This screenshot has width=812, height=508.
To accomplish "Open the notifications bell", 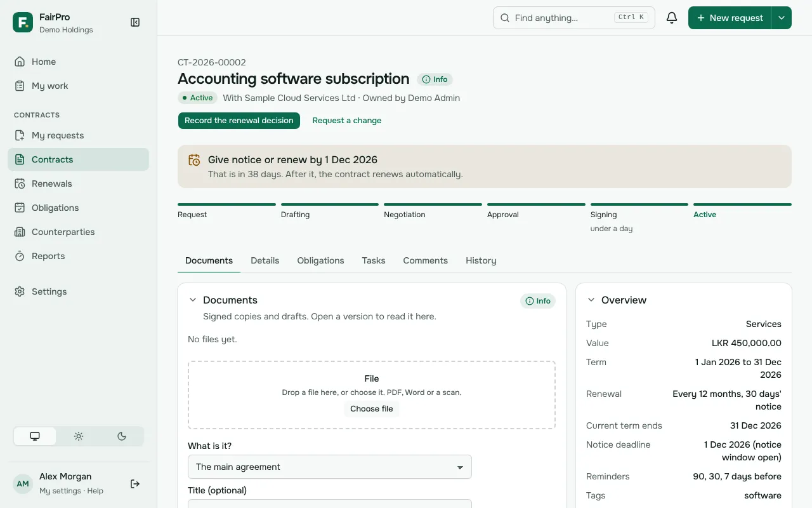I will coord(672,18).
